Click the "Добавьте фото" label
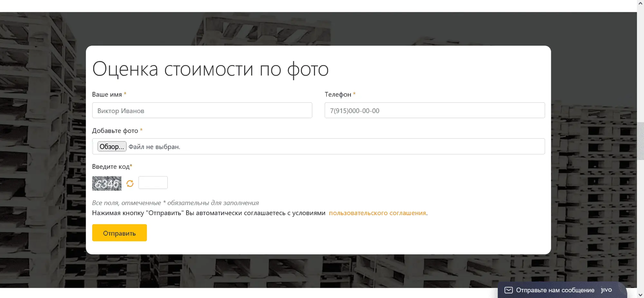Image resolution: width=644 pixels, height=298 pixels. coord(115,131)
